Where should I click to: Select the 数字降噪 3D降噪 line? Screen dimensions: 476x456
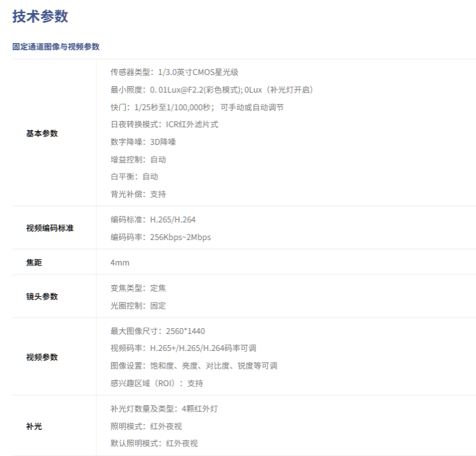pos(143,142)
